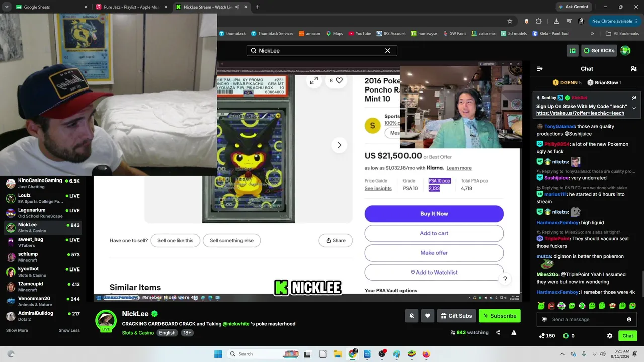Clear the NickLee search with the X
The height and width of the screenshot is (362, 644).
(x=387, y=51)
